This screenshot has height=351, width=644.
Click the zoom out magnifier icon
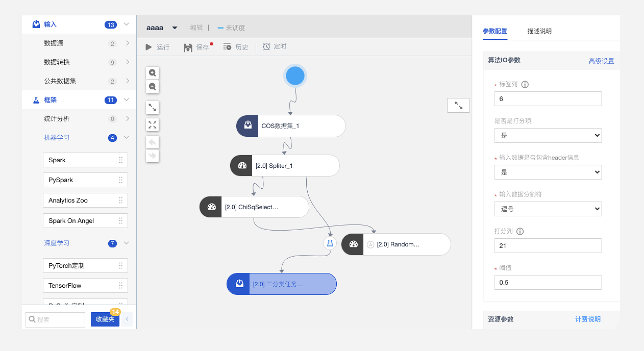point(152,87)
